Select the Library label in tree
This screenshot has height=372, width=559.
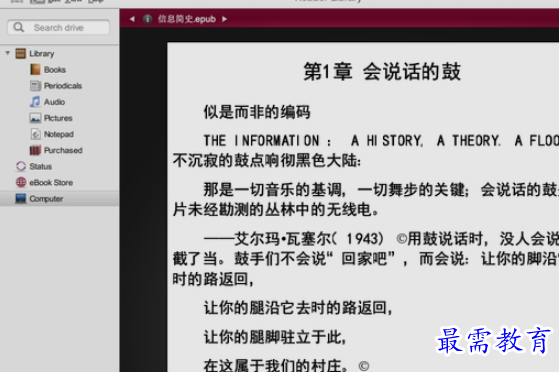click(42, 53)
